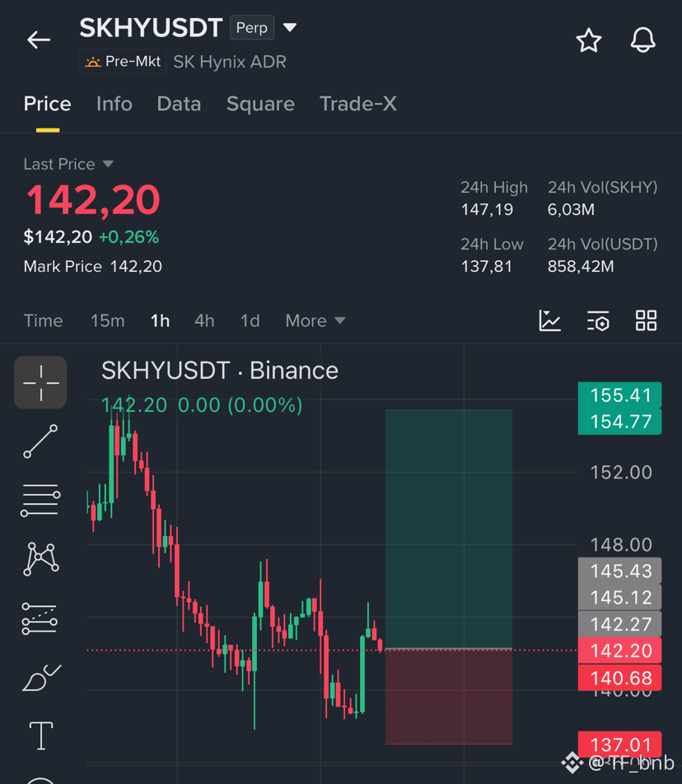Click the red stop-loss zone on chart
Viewport: 682px width, 784px height.
[x=449, y=697]
